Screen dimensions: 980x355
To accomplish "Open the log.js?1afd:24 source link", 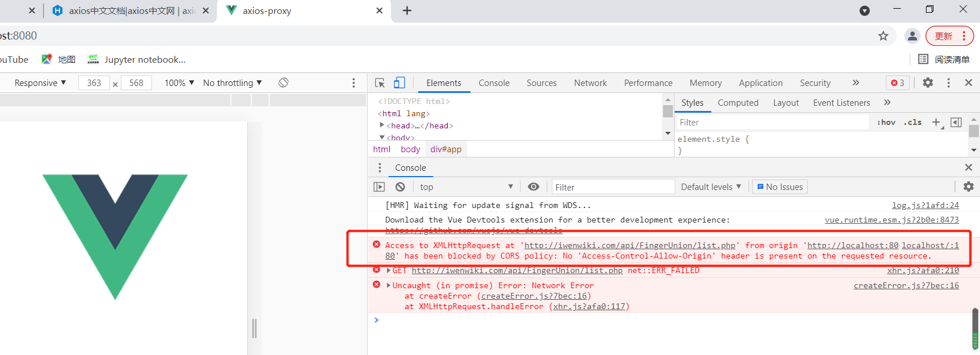I will tap(925, 205).
